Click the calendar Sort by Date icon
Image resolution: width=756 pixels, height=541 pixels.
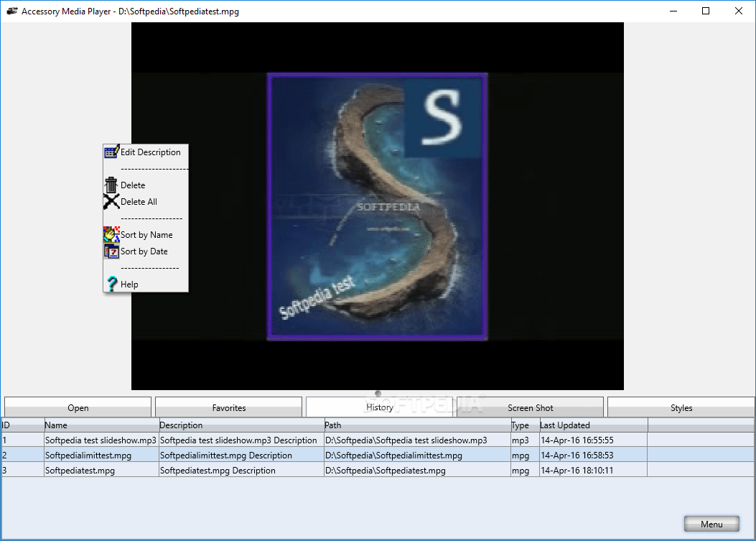(111, 251)
